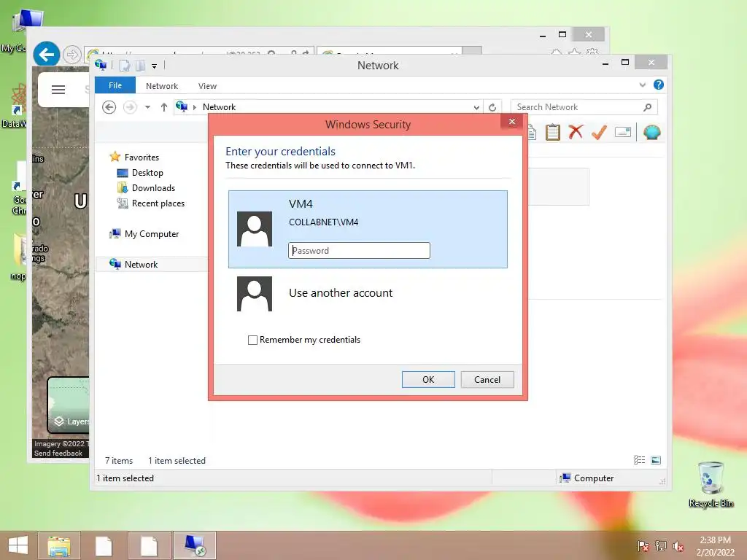Open the View ribbon tab
The width and height of the screenshot is (747, 560).
coord(207,86)
